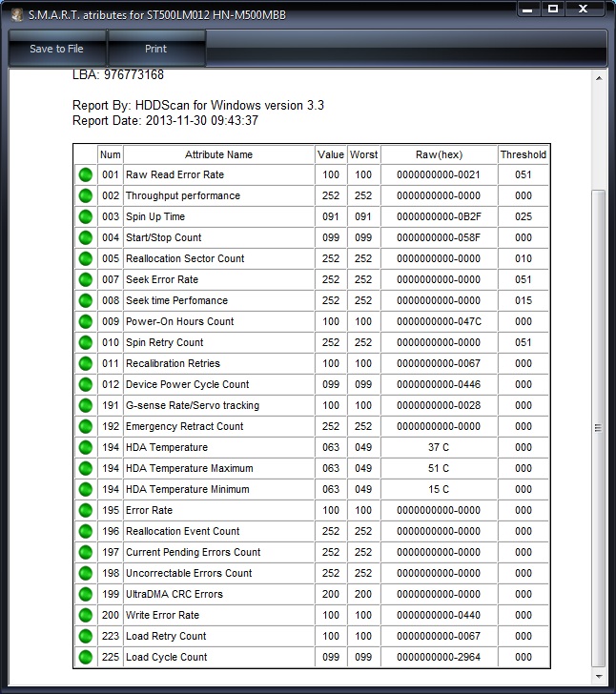Click the scroll up arrow of the report
This screenshot has width=616, height=694.
point(599,78)
